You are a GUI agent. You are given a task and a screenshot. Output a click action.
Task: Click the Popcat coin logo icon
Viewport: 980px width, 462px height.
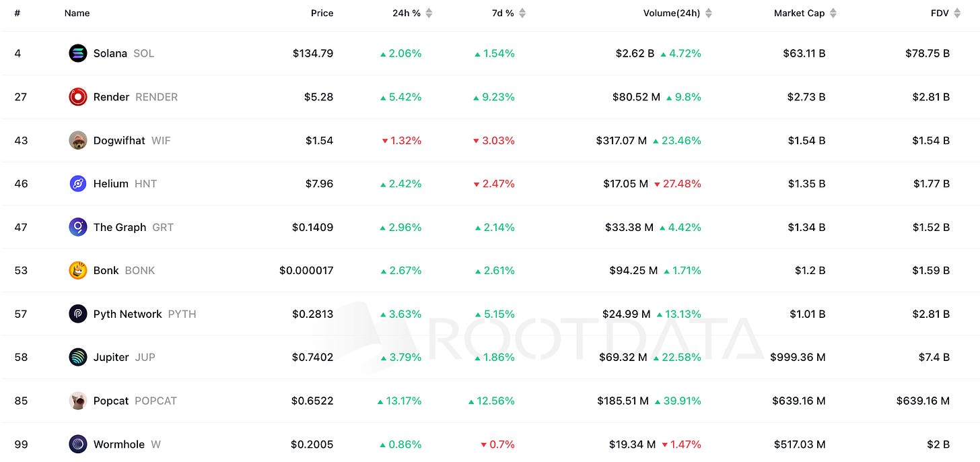(x=78, y=401)
